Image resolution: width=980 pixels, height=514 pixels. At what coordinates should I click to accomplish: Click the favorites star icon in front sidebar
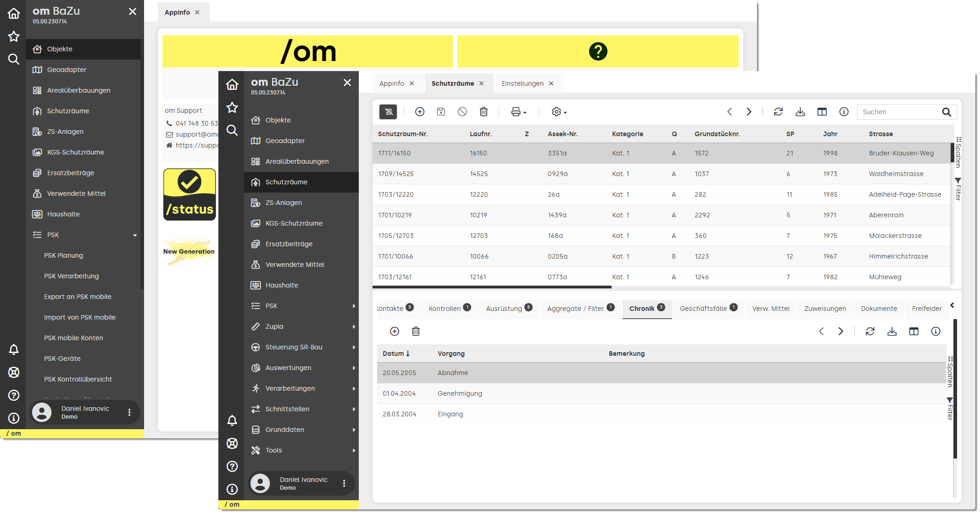[x=232, y=107]
